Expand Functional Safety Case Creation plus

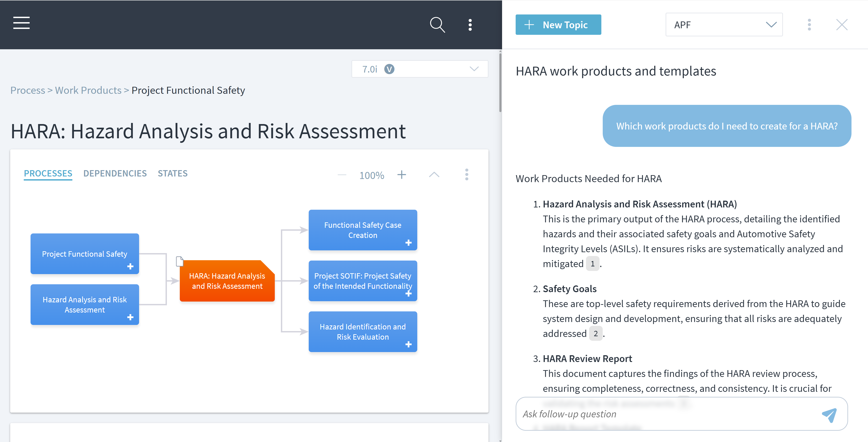[408, 243]
